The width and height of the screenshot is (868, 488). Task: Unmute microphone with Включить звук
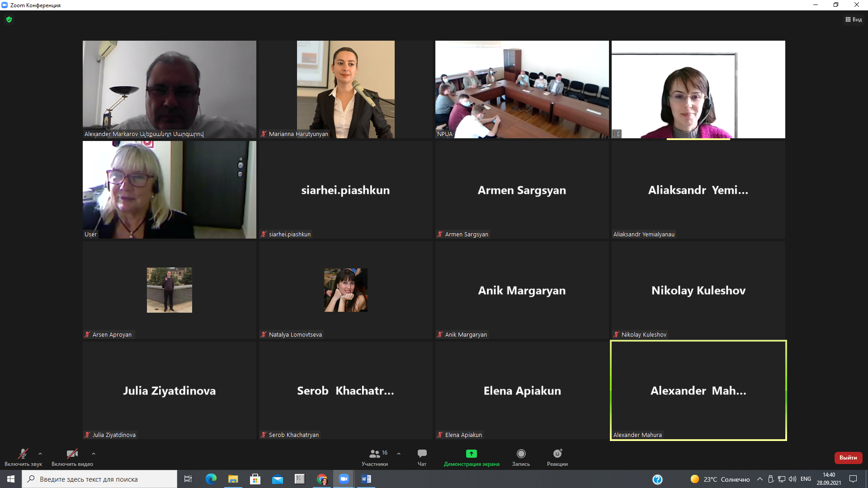pos(23,456)
